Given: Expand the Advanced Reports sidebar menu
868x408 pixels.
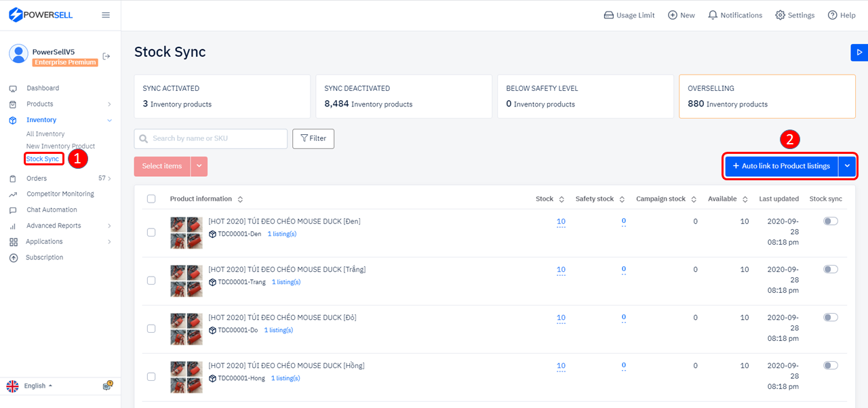Looking at the screenshot, I should tap(109, 226).
